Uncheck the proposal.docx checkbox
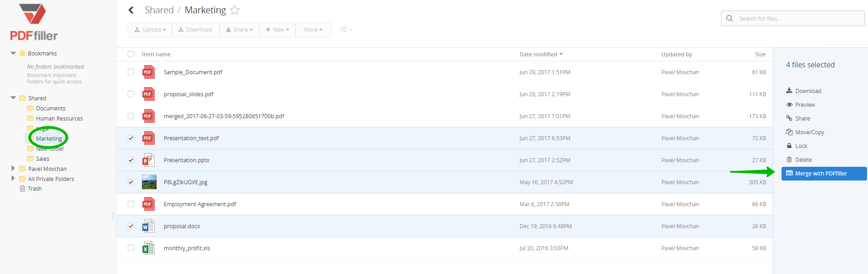Screen dimensions: 868x274 [131, 226]
